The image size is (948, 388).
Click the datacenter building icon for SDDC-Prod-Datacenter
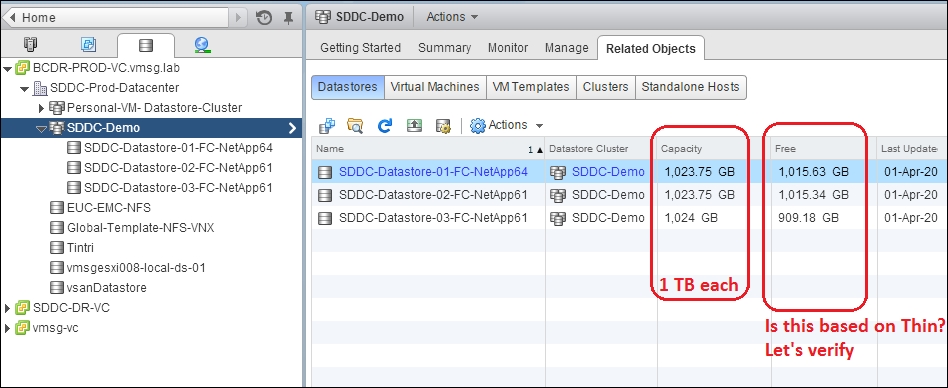[x=40, y=88]
